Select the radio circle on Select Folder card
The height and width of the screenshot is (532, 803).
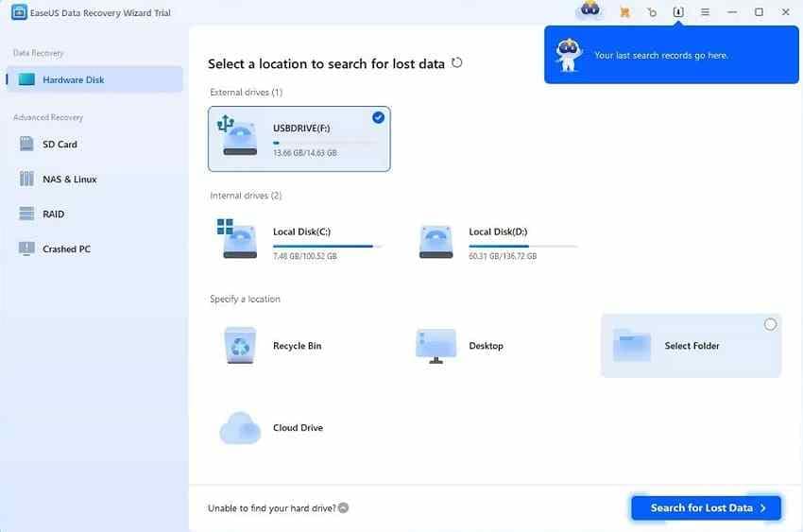(x=770, y=324)
